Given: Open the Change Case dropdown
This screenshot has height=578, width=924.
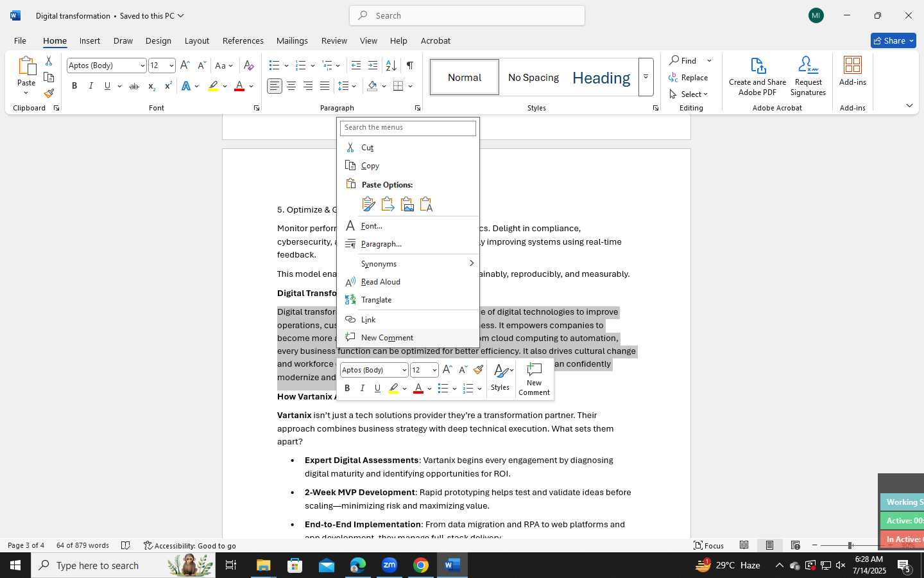Looking at the screenshot, I should point(224,66).
